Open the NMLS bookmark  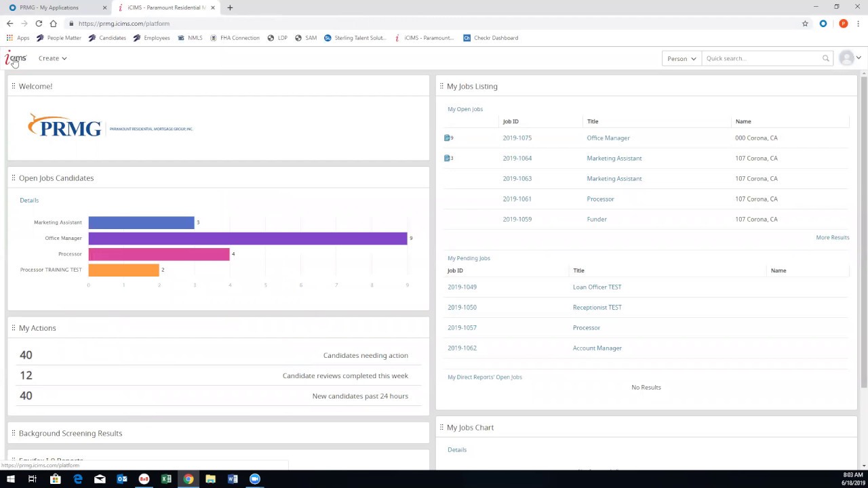190,38
